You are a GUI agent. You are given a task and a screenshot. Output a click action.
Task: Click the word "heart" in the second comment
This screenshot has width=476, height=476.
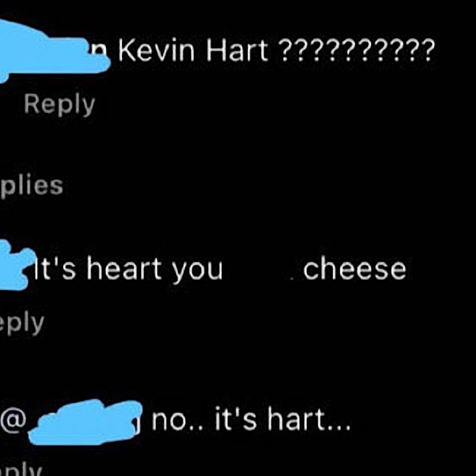[x=124, y=268]
